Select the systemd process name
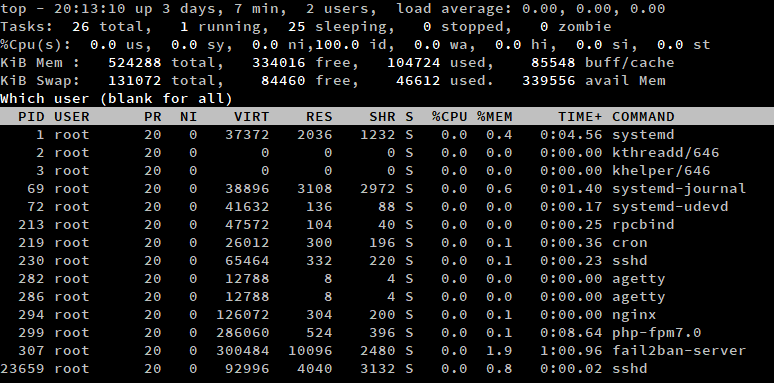 (643, 135)
